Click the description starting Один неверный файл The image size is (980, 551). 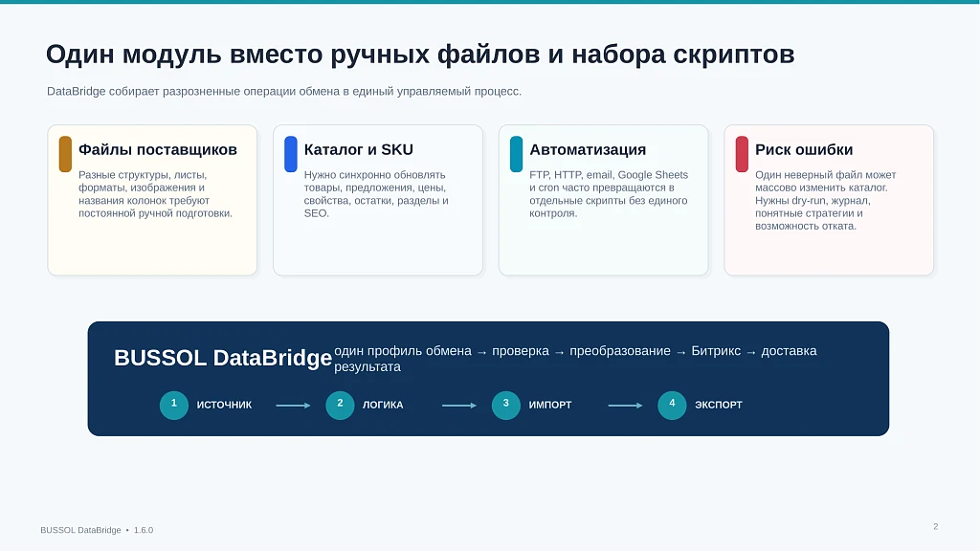point(825,201)
